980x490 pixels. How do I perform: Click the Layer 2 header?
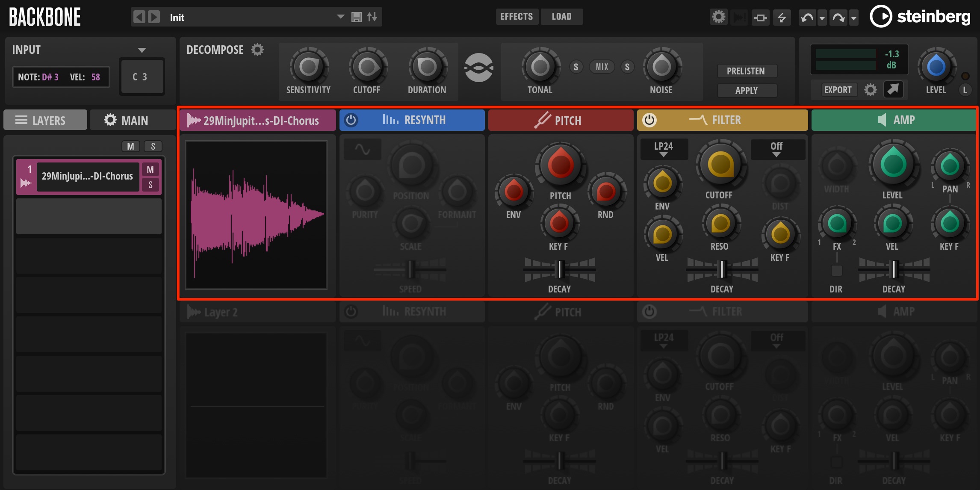258,312
